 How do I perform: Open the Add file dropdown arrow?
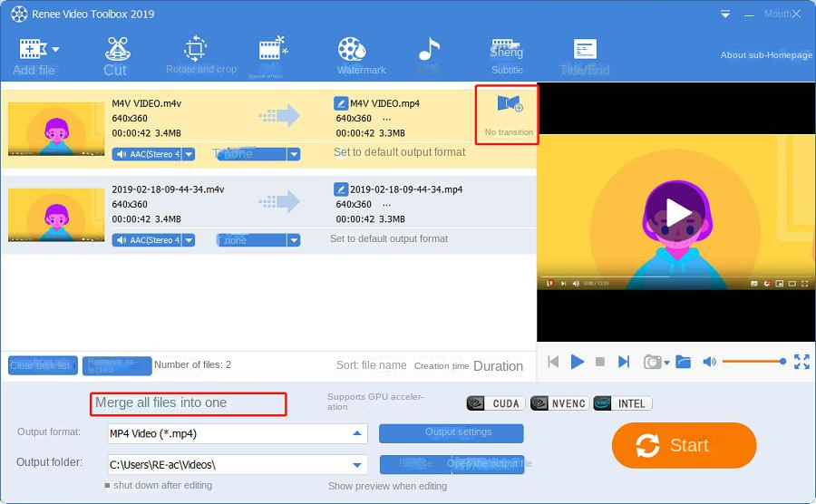56,49
